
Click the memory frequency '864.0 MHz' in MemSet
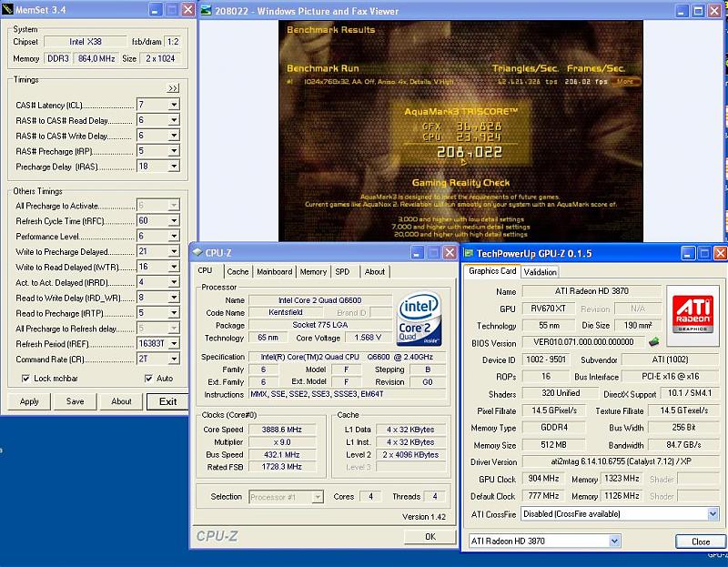pyautogui.click(x=96, y=58)
